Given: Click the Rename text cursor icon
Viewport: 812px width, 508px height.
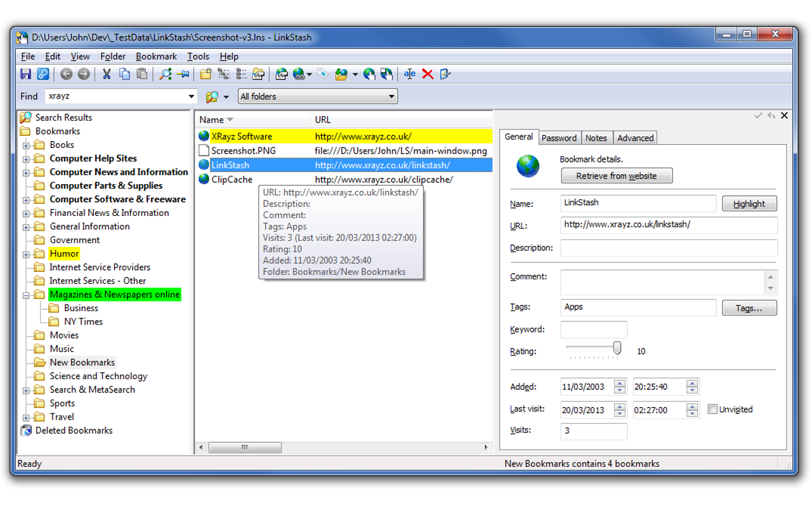Looking at the screenshot, I should (410, 74).
